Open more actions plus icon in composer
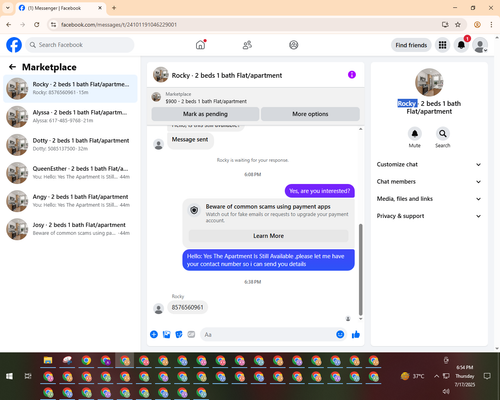This screenshot has height=400, width=500. coord(154,334)
